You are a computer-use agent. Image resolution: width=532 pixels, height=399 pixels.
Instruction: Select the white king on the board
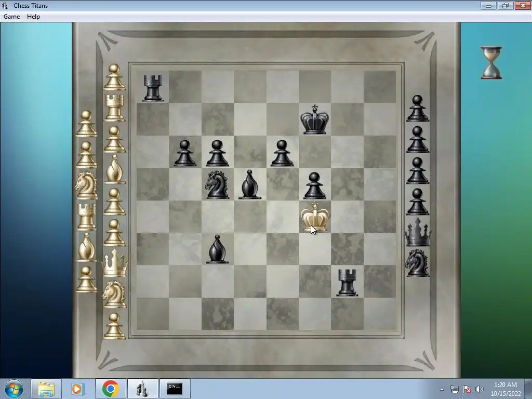click(314, 216)
